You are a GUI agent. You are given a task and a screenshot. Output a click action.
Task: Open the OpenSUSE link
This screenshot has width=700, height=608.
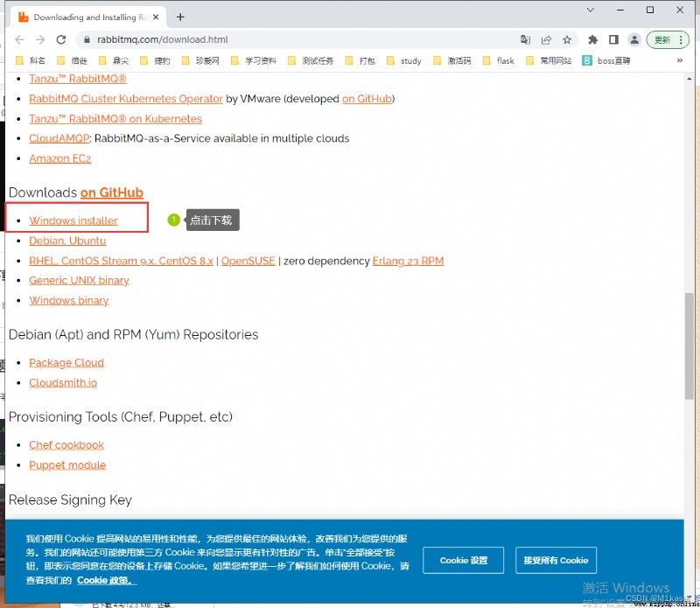pos(248,261)
